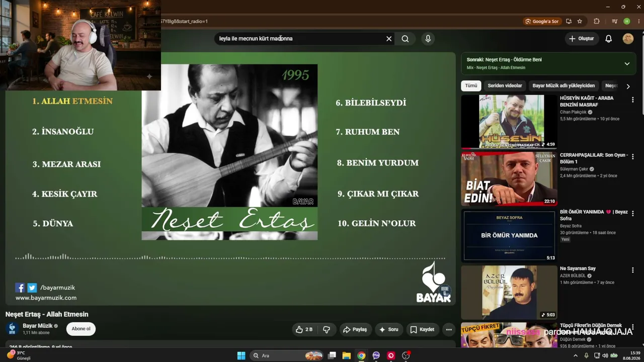The height and width of the screenshot is (362, 644).
Task: Open options menu for Bir Ömür Yanımda
Action: click(633, 214)
